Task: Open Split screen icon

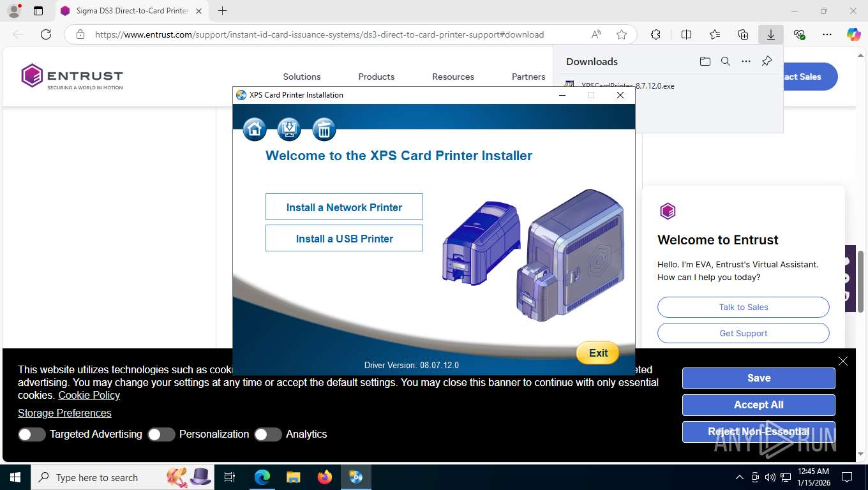Action: coord(687,34)
